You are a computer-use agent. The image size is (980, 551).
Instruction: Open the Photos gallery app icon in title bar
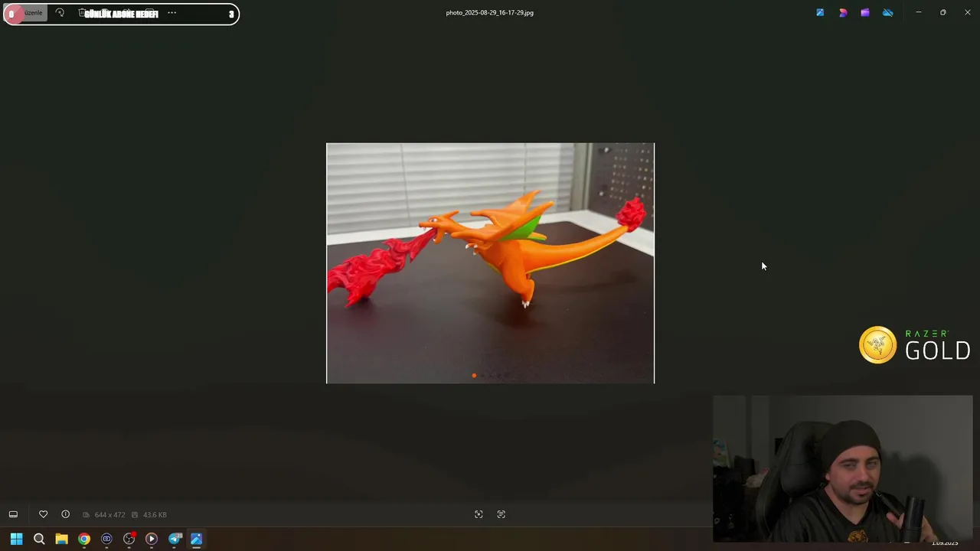820,12
